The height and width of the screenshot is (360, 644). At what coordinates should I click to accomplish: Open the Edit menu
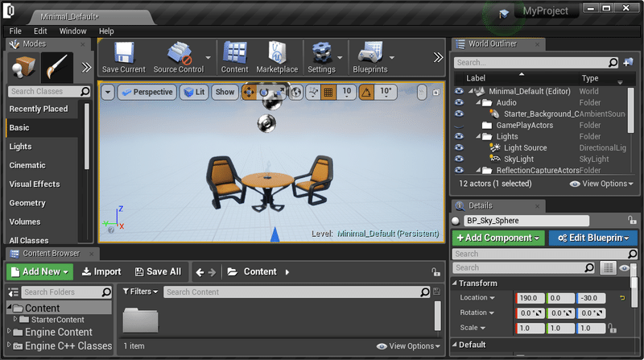pyautogui.click(x=40, y=31)
